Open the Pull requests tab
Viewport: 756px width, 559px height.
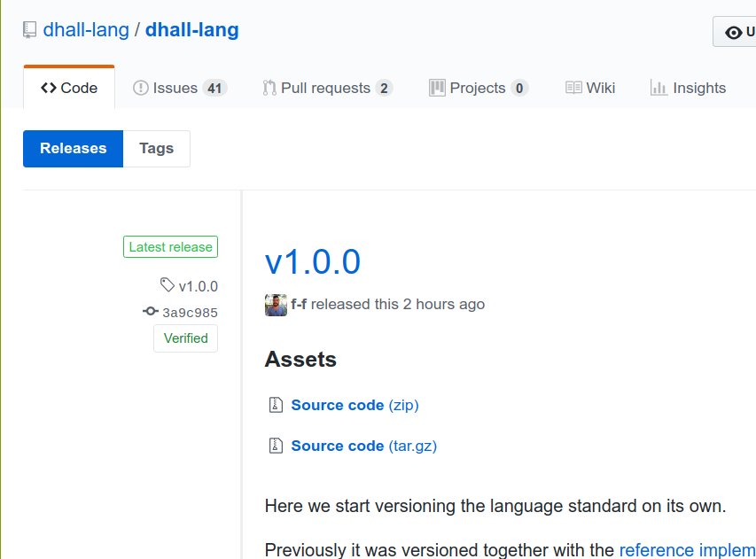coord(327,88)
